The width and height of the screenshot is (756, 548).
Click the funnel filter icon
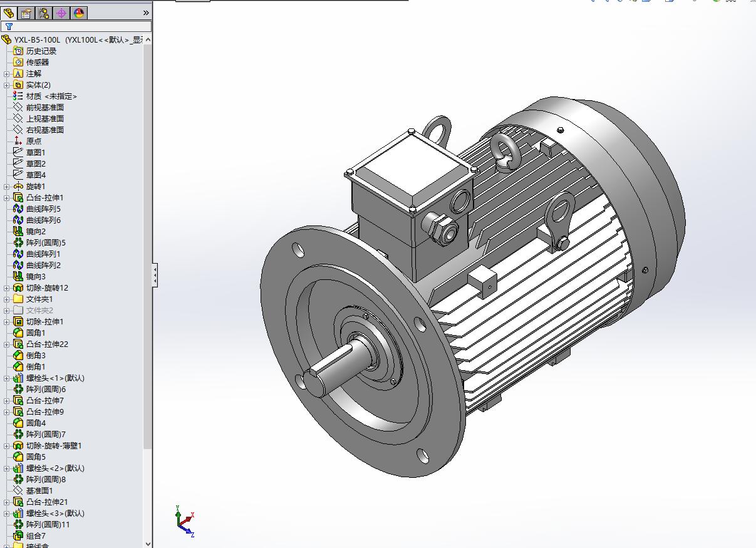pyautogui.click(x=9, y=26)
